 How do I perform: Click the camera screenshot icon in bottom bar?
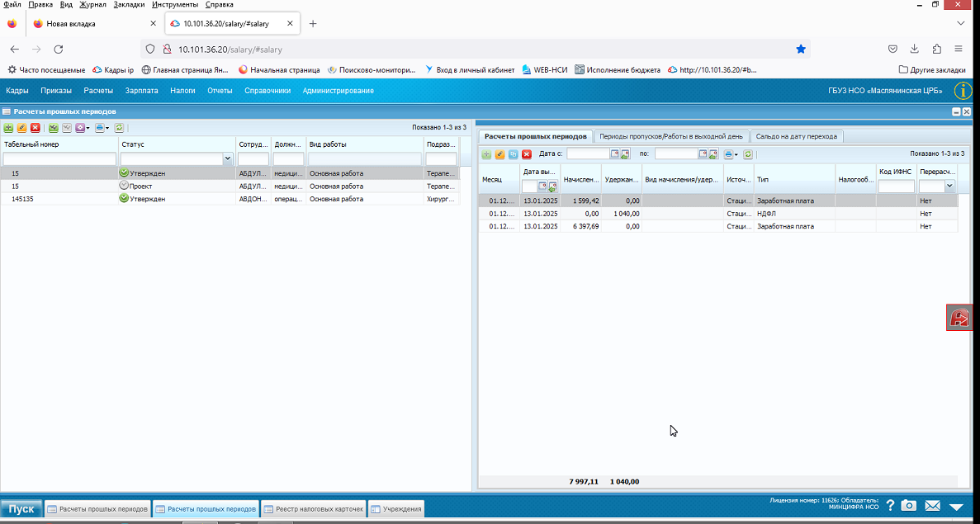click(909, 506)
